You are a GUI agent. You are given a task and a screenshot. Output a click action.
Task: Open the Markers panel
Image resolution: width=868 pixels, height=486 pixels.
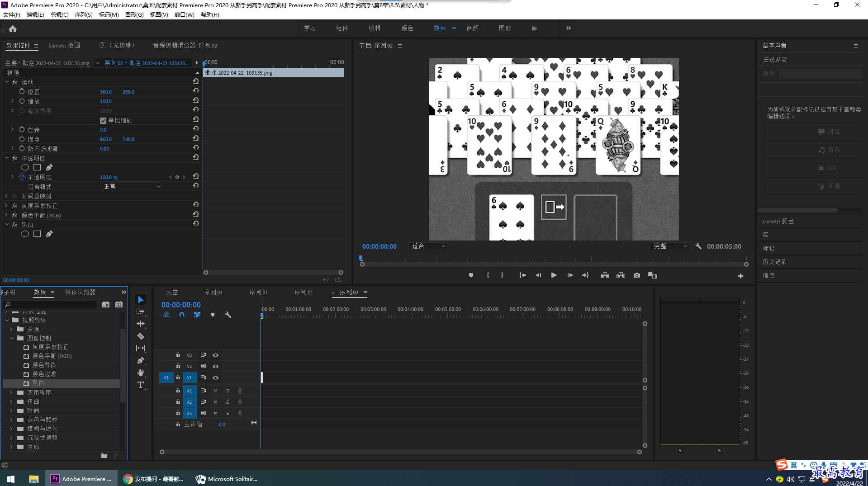pyautogui.click(x=768, y=248)
